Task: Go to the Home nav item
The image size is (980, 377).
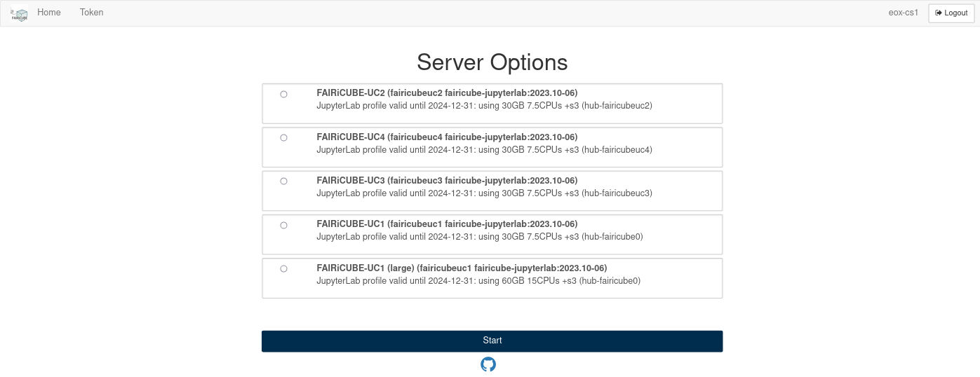Action: 49,13
